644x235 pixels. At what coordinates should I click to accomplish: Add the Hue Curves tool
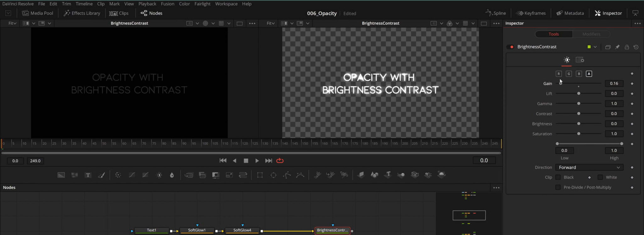145,175
